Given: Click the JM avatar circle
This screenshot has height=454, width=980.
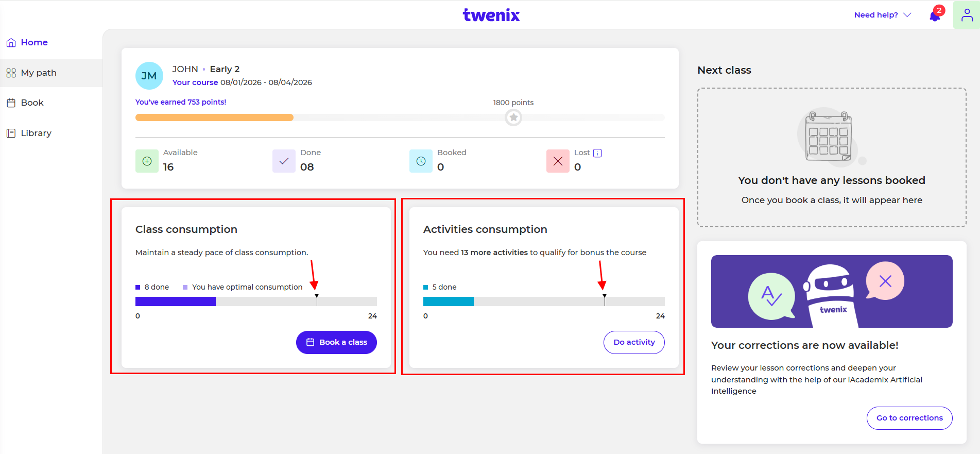Looking at the screenshot, I should (149, 76).
